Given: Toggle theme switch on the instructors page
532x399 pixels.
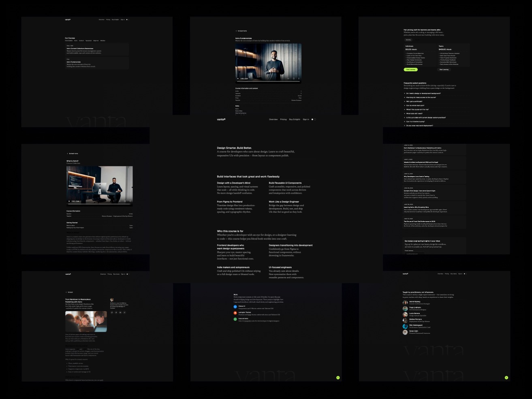Looking at the screenshot, I should click(x=465, y=274).
